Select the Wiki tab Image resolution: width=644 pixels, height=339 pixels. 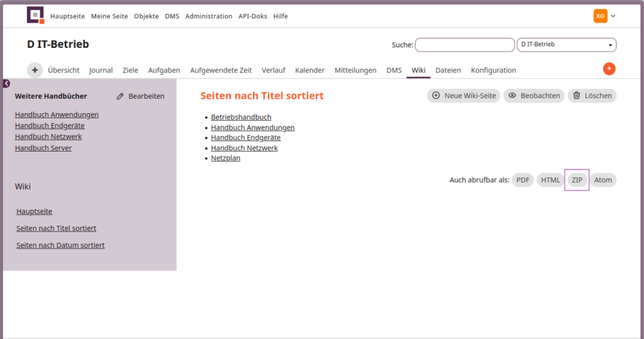click(x=418, y=70)
